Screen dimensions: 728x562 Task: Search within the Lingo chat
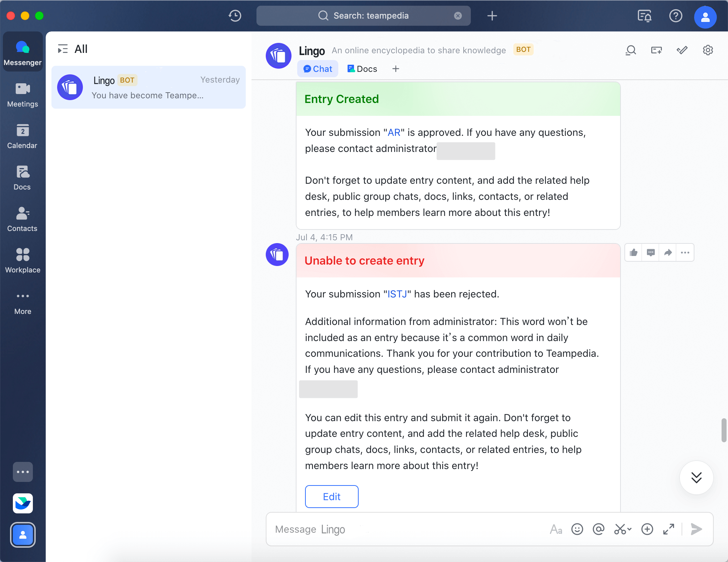(x=631, y=50)
